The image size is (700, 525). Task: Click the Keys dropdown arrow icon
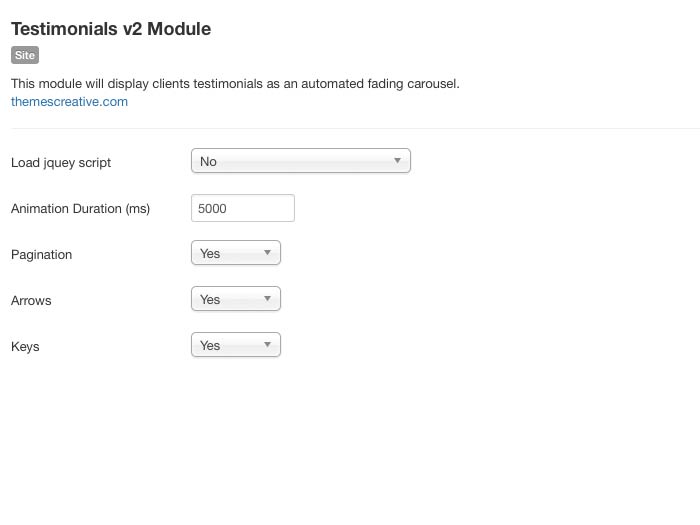pos(267,345)
